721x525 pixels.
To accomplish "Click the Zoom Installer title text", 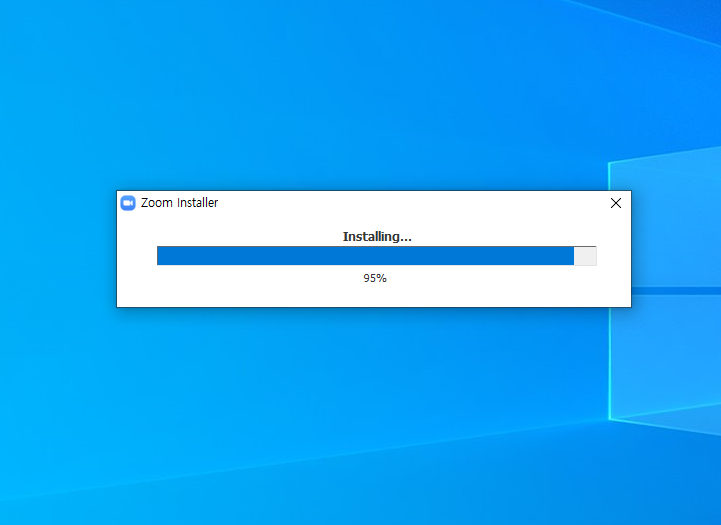I will (x=179, y=203).
